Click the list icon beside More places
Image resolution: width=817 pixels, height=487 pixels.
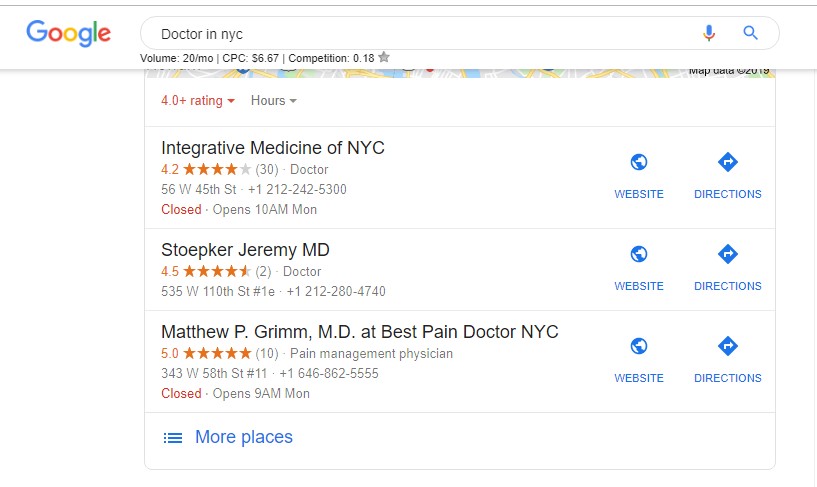coord(173,438)
